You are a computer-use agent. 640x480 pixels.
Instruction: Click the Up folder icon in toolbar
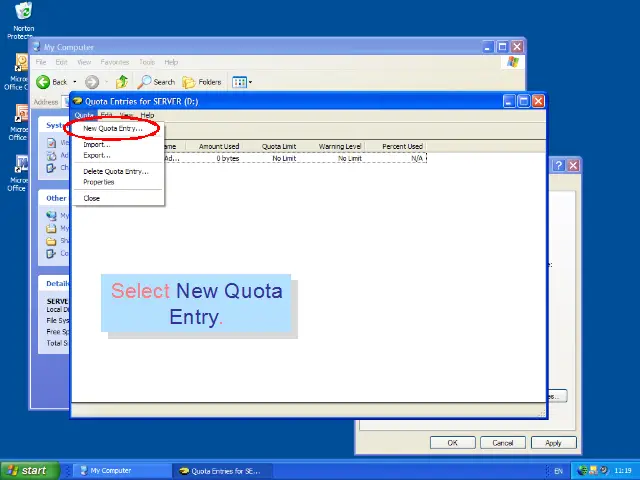coord(122,82)
